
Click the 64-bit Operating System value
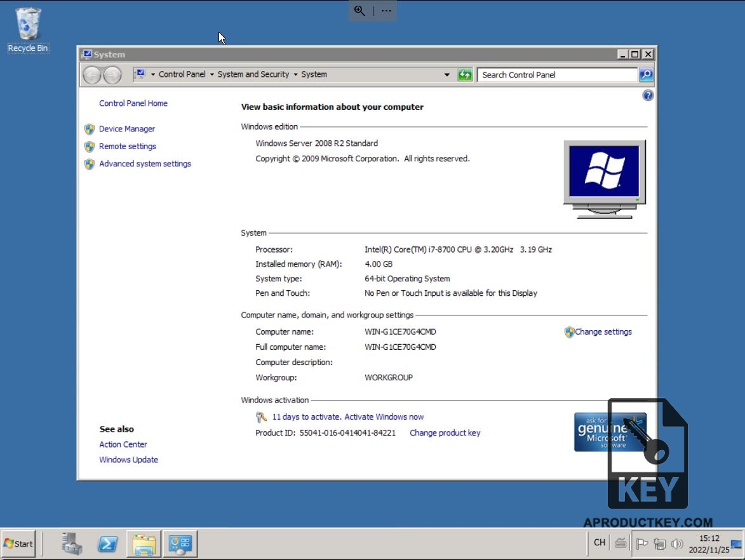pos(407,279)
